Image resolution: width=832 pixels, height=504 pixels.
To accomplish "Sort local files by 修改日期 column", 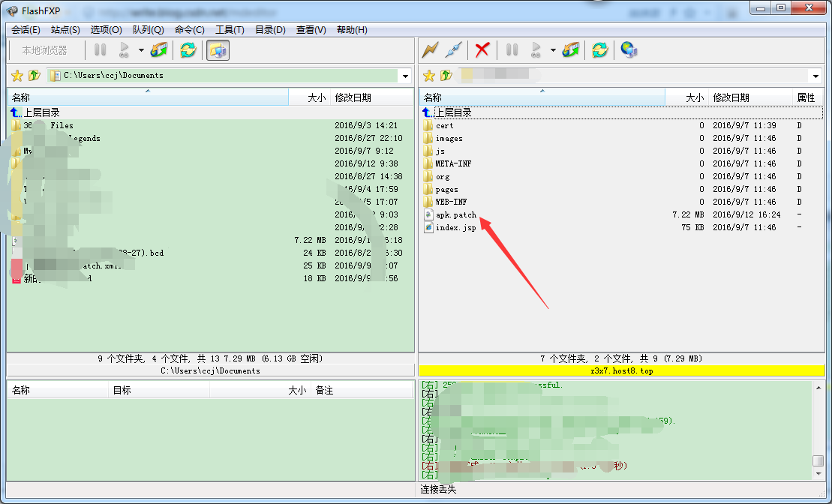I will click(371, 97).
